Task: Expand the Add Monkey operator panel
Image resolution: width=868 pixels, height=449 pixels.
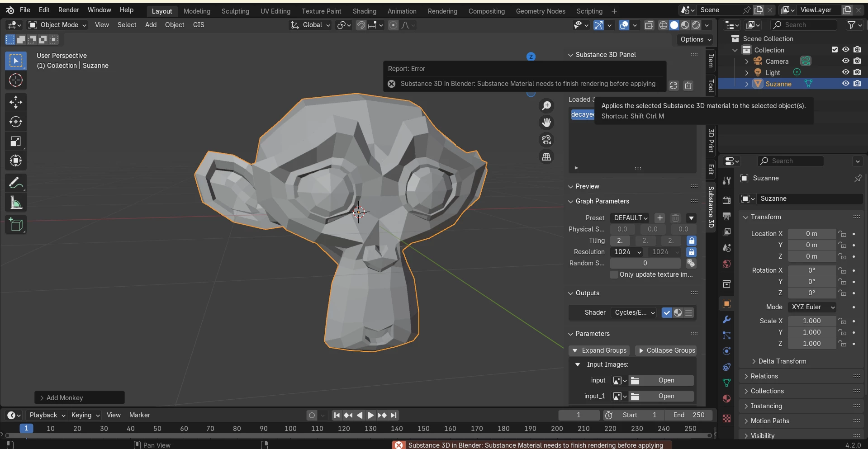Action: [80, 398]
